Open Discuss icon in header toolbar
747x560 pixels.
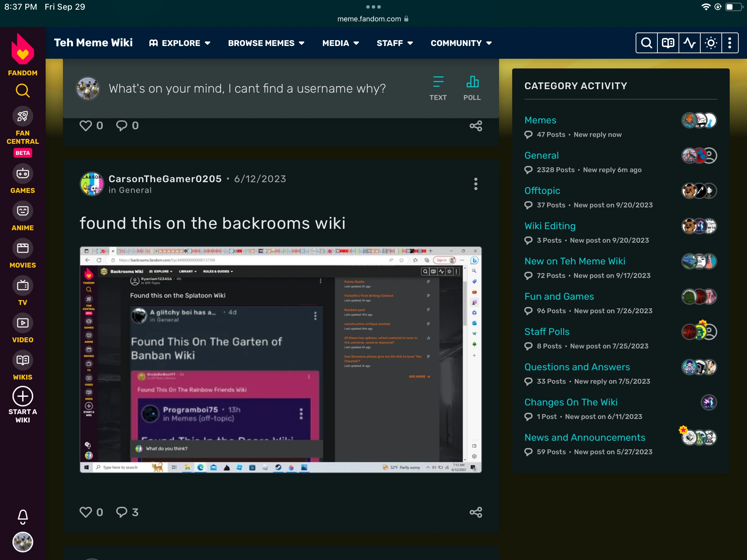pyautogui.click(x=668, y=43)
